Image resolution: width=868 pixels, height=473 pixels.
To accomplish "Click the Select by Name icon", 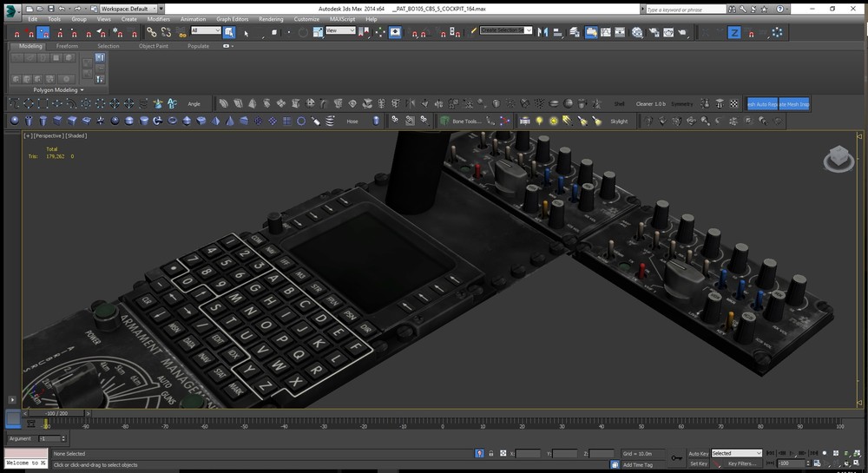I will click(246, 32).
